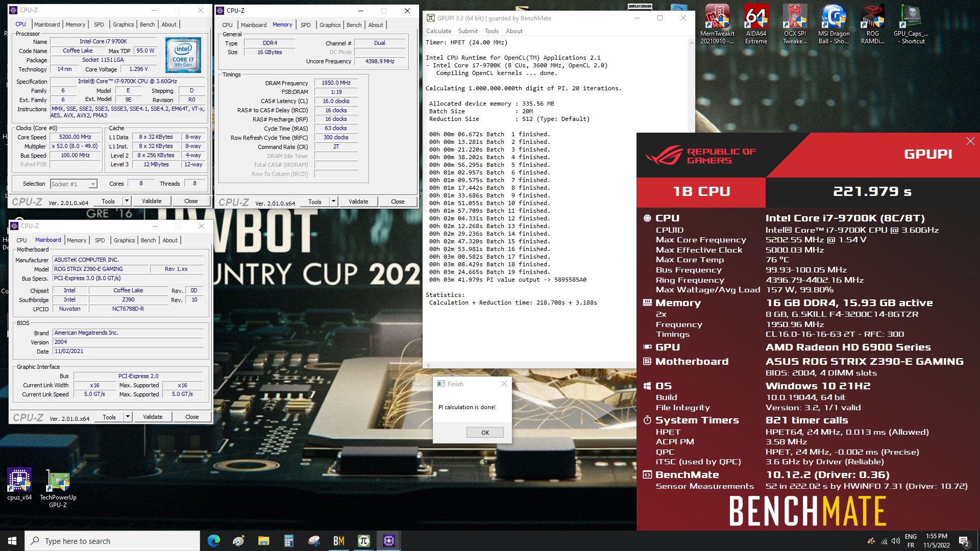Open the network icon in system tray
980x551 pixels.
[884, 541]
